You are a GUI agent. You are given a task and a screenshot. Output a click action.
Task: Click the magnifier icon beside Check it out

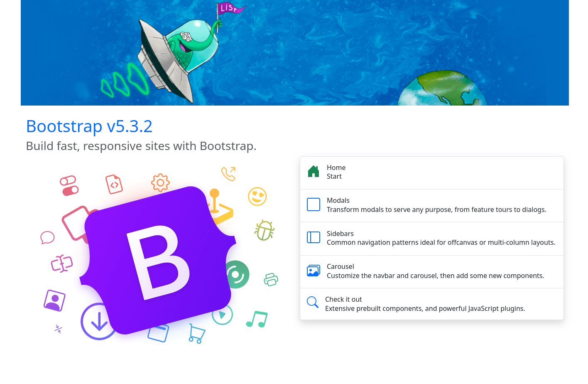coord(313,303)
